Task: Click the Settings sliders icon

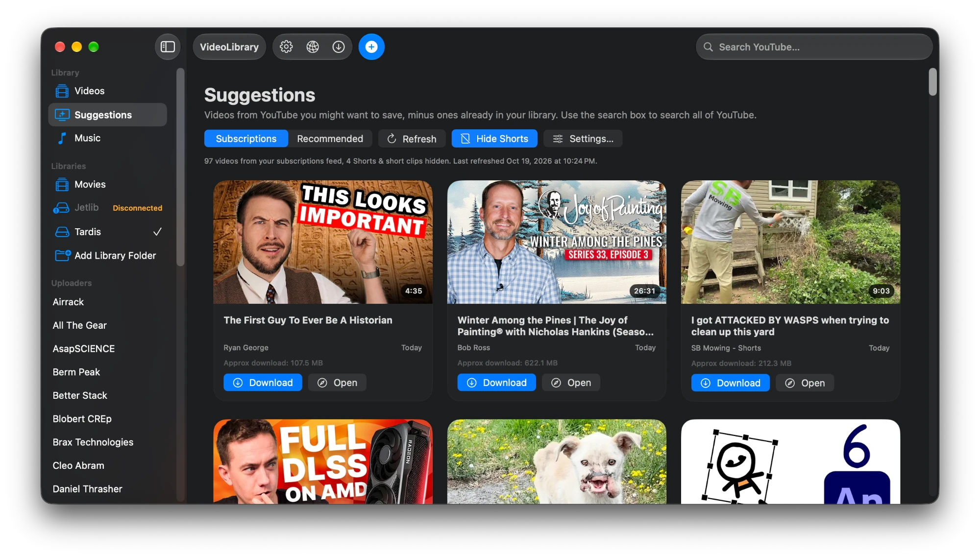Action: pos(558,139)
